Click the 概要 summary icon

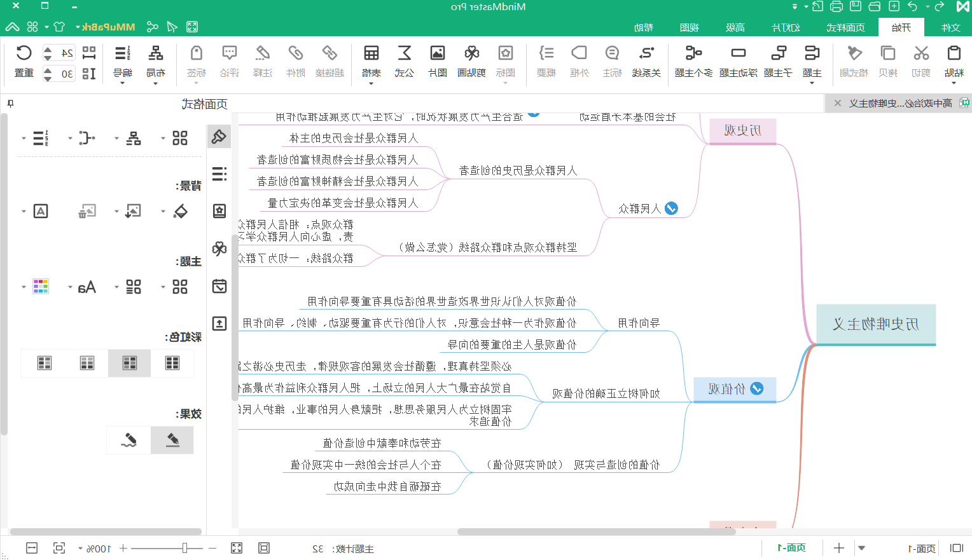pos(546,53)
